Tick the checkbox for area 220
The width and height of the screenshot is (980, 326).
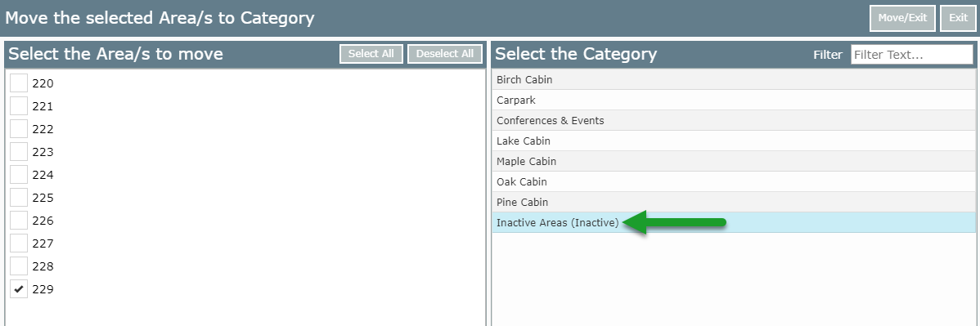19,83
